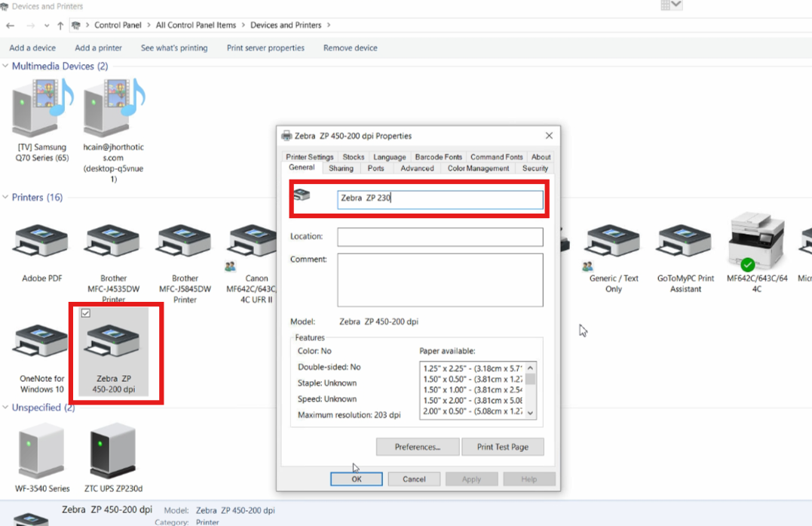Screen dimensions: 812x526
Task: Collapse the Unspecified group
Action: 6,408
